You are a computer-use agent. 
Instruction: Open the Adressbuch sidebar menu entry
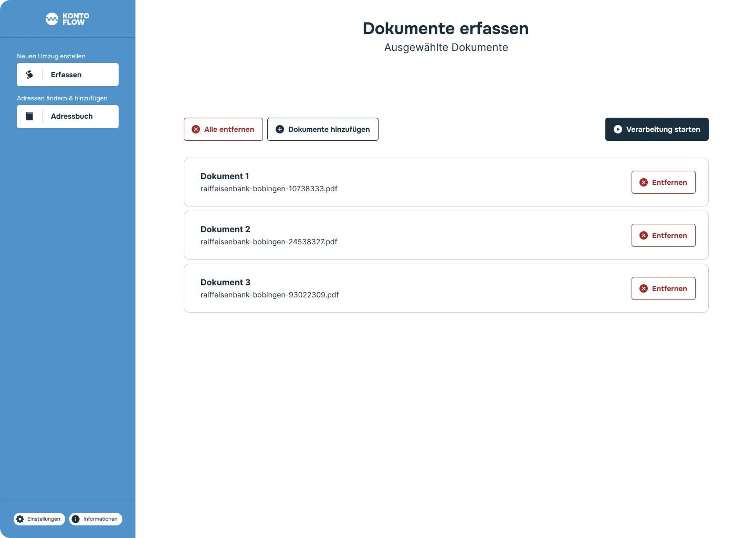(x=68, y=116)
